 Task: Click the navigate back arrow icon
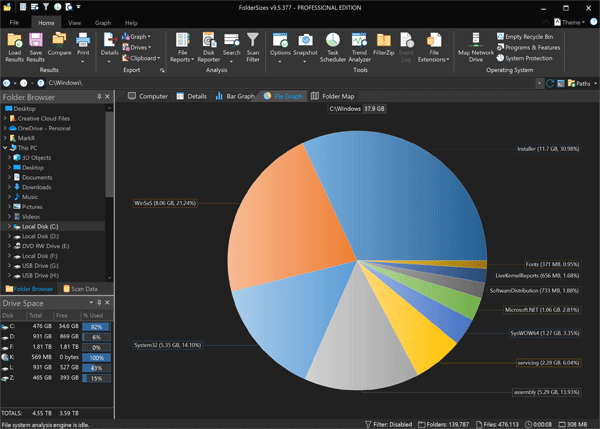pyautogui.click(x=7, y=83)
